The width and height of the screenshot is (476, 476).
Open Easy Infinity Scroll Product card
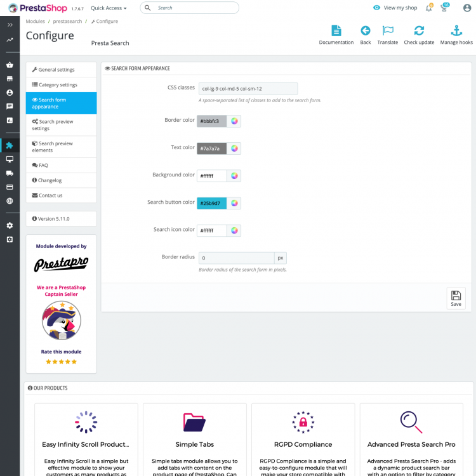pos(86,440)
